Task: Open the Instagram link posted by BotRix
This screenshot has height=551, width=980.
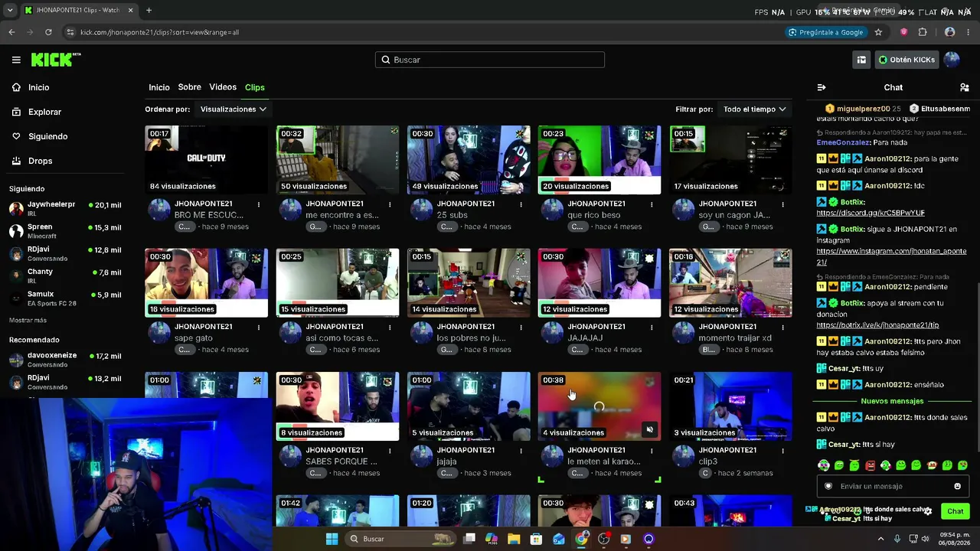Action: tap(891, 256)
